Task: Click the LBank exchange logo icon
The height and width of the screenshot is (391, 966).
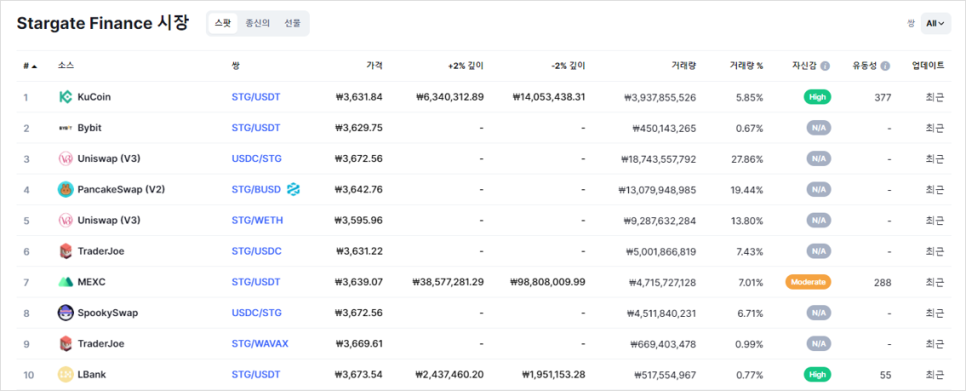Action: pos(65,374)
